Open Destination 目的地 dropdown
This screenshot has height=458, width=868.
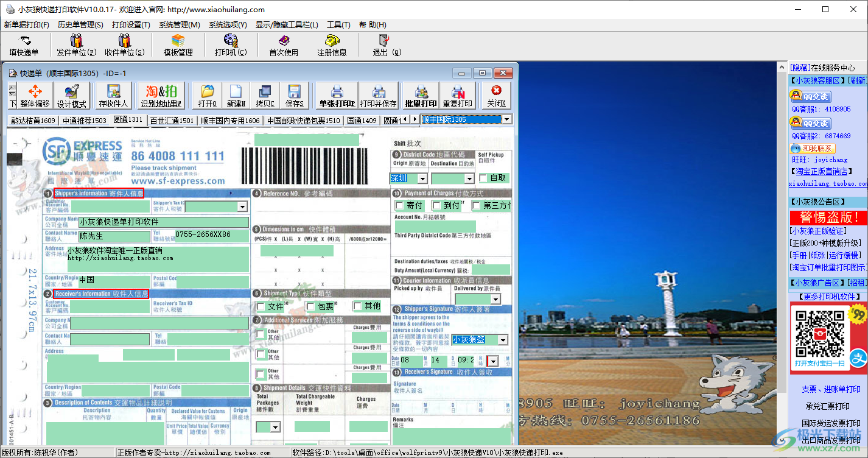tap(469, 178)
